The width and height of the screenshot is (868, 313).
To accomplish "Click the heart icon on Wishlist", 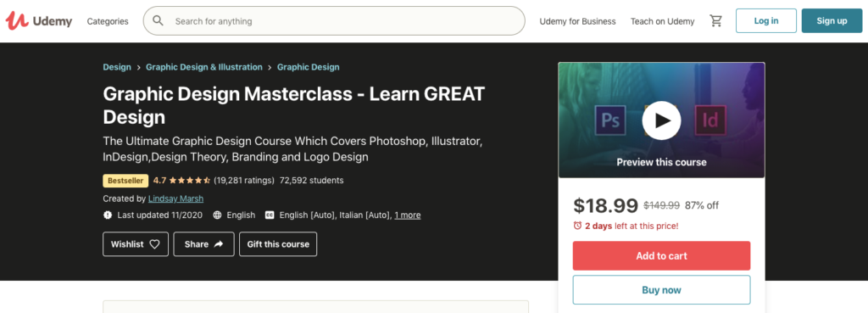I will pos(154,244).
